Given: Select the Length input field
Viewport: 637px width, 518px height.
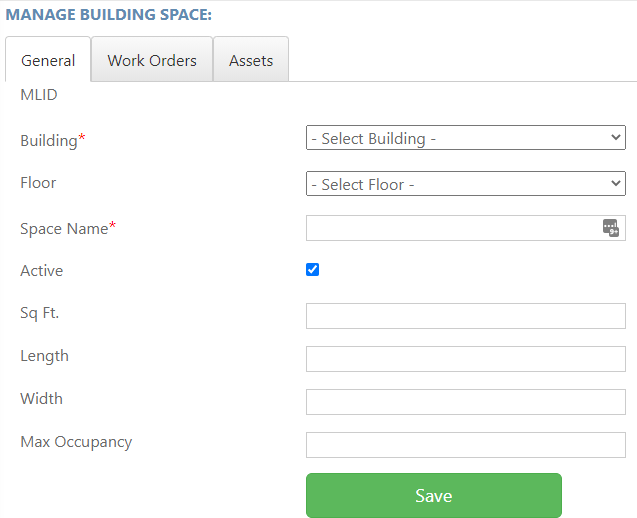Looking at the screenshot, I should click(x=466, y=359).
